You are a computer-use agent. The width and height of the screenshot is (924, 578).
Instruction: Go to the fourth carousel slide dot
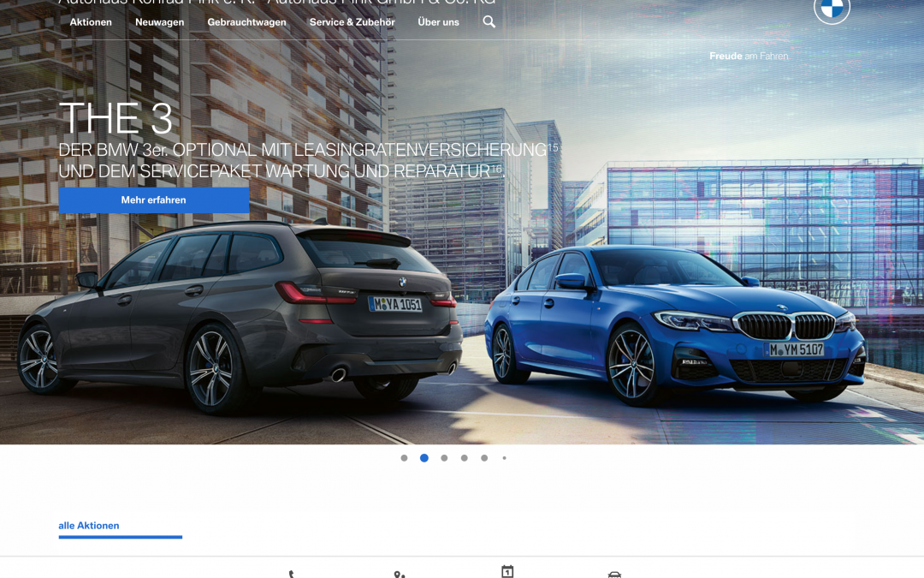pyautogui.click(x=465, y=457)
